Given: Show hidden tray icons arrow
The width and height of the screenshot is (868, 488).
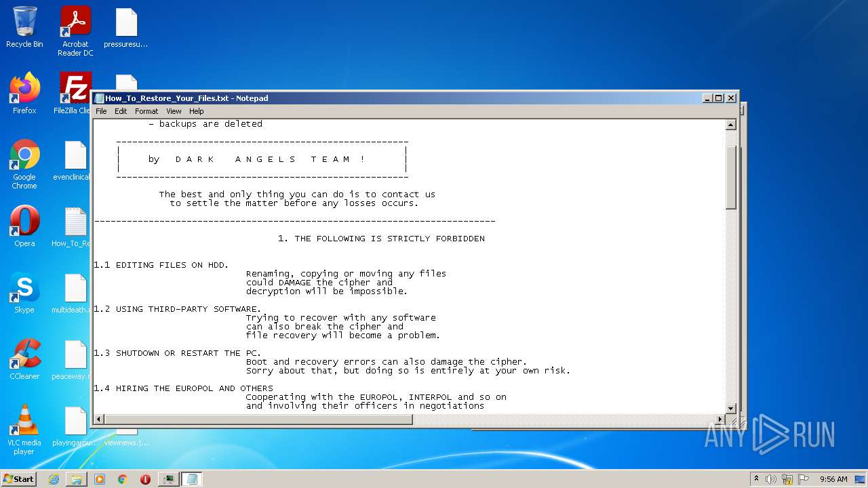Looking at the screenshot, I should [756, 479].
